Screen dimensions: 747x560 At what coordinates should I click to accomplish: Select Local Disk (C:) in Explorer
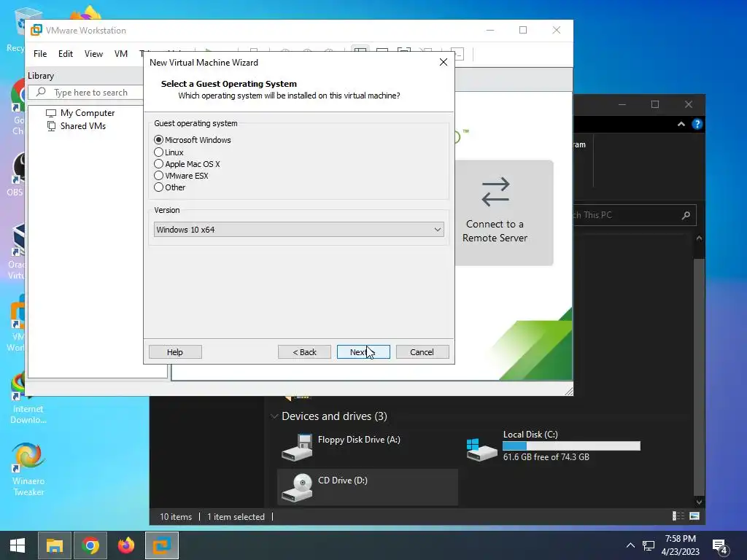point(554,447)
